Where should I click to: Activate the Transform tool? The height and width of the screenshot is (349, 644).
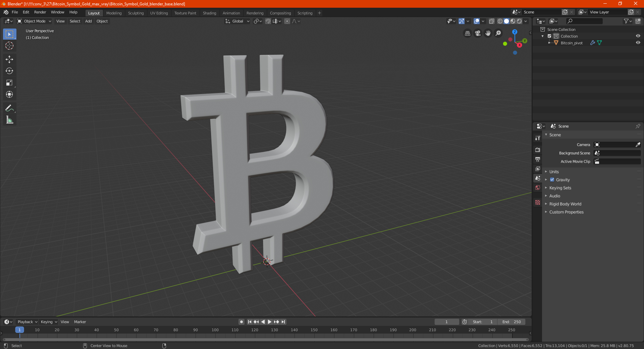click(x=9, y=94)
